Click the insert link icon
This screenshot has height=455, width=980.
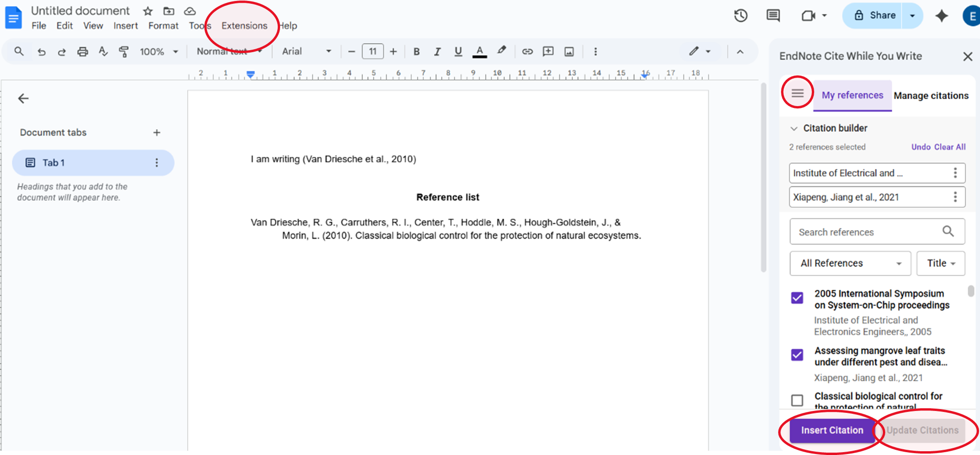(x=527, y=52)
